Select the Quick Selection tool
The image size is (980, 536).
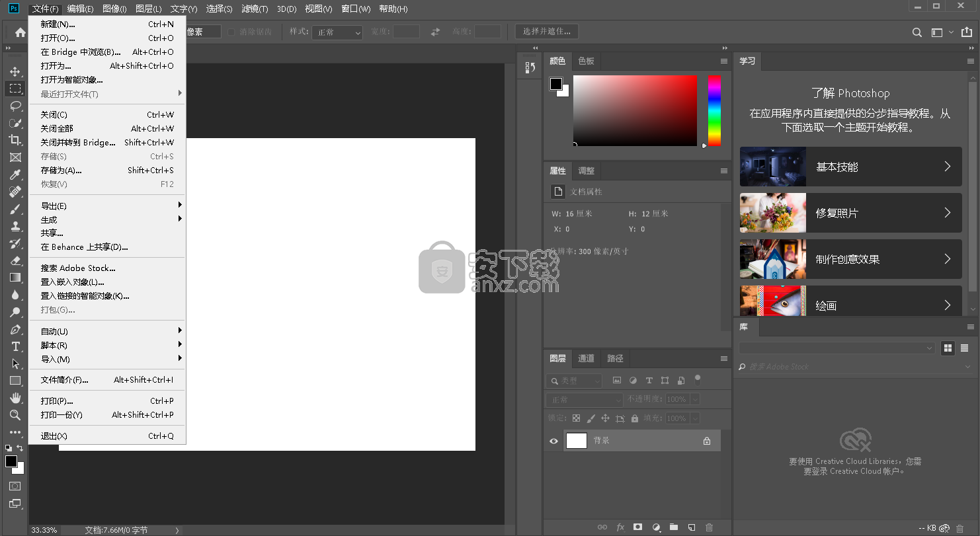pyautogui.click(x=15, y=123)
